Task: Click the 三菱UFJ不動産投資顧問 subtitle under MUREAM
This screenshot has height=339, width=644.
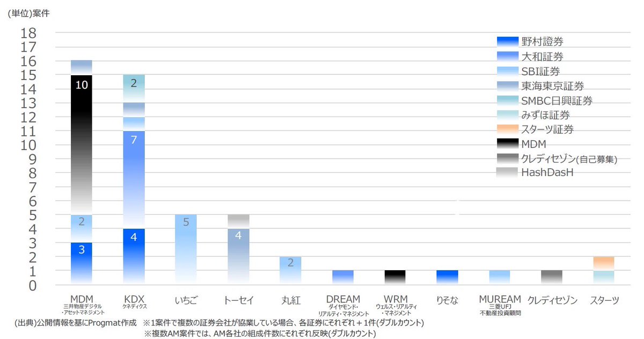Action: coord(499,310)
